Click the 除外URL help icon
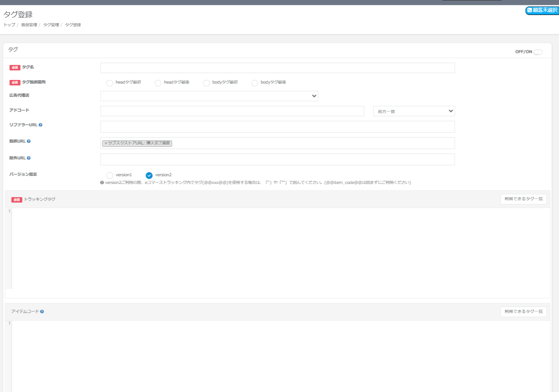The image size is (559, 392). pyautogui.click(x=29, y=158)
